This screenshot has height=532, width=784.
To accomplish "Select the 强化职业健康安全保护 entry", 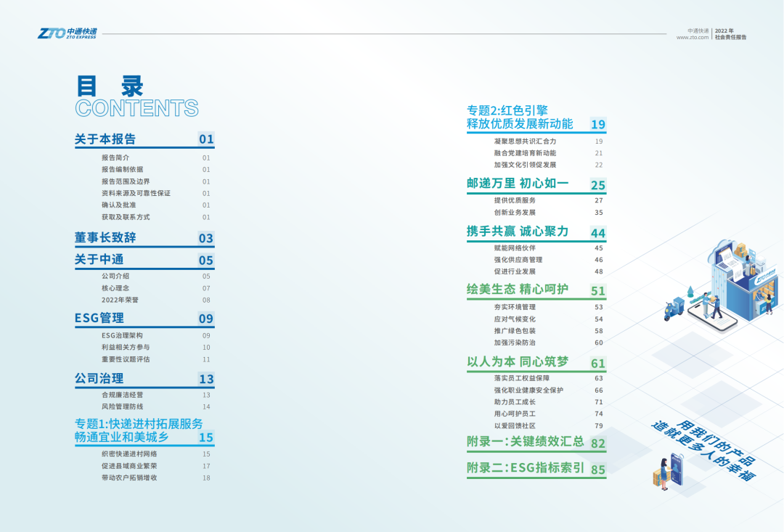I will (529, 390).
